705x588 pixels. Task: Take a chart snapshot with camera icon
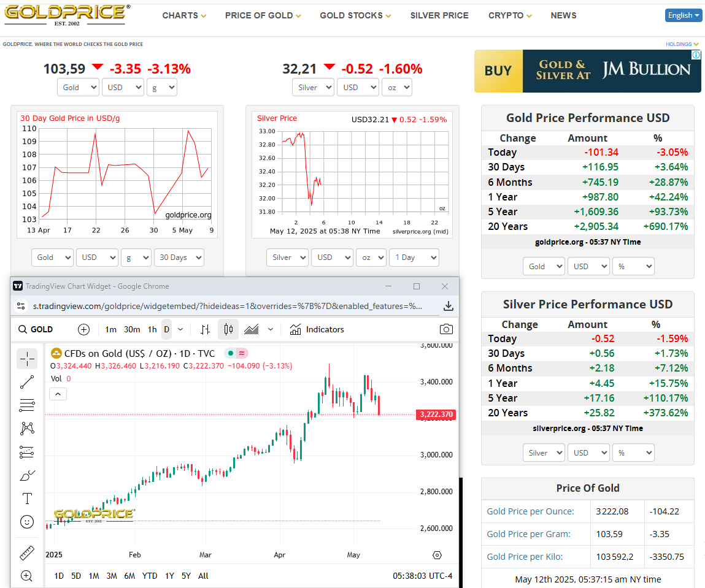coord(446,329)
